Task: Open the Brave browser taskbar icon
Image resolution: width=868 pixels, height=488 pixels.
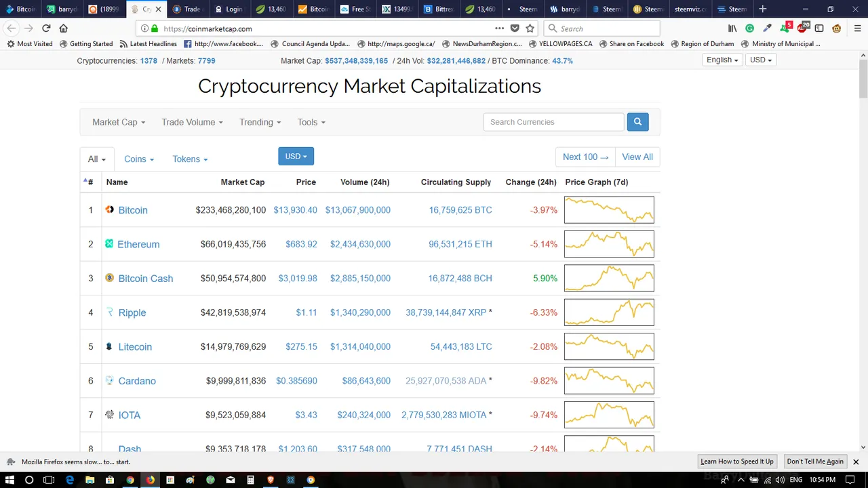Action: 271,480
